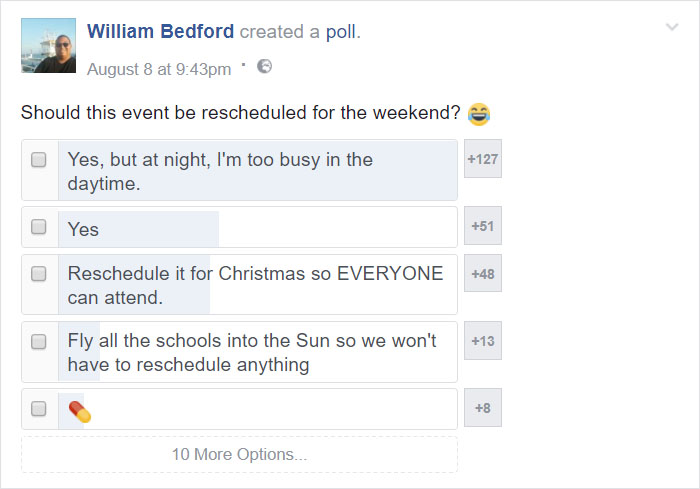Tick the pill emoji option checkbox
Viewport: 700px width, 489px height.
tap(38, 409)
